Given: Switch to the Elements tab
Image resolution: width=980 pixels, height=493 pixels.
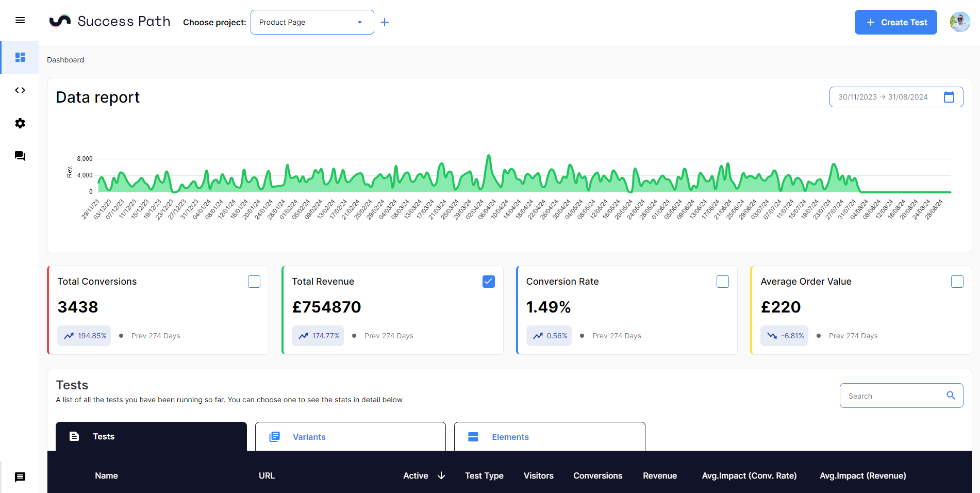Looking at the screenshot, I should coord(549,437).
